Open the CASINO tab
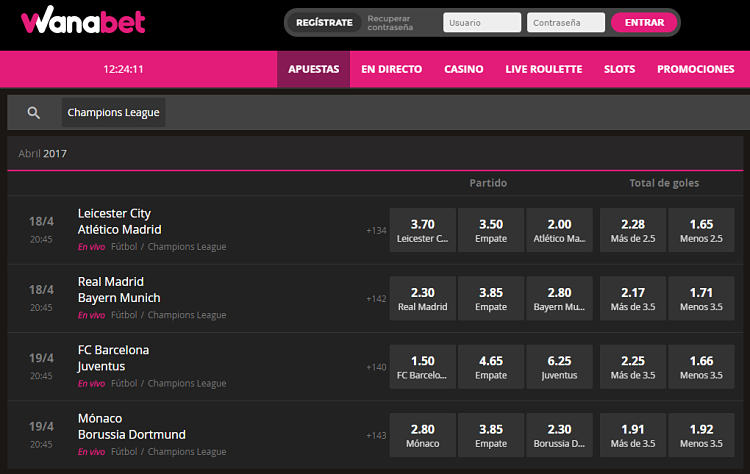Image resolution: width=750 pixels, height=474 pixels. [x=463, y=69]
